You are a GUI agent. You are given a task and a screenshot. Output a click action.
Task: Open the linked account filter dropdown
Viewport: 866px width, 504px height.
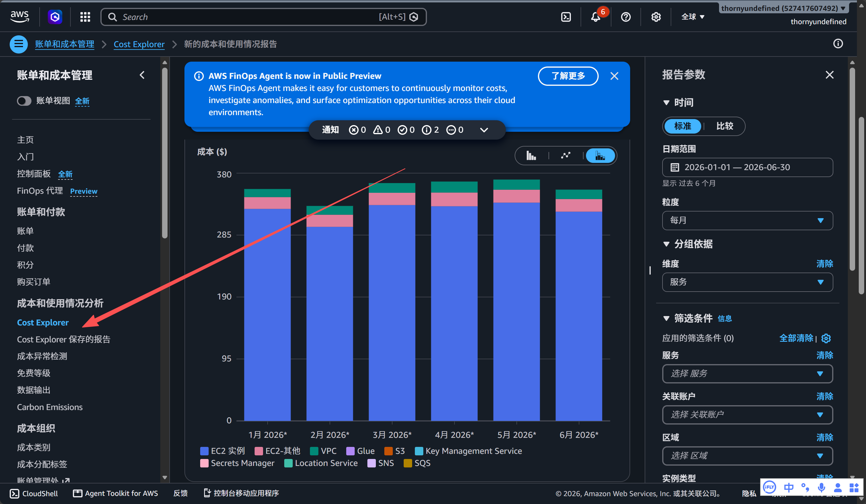point(747,415)
